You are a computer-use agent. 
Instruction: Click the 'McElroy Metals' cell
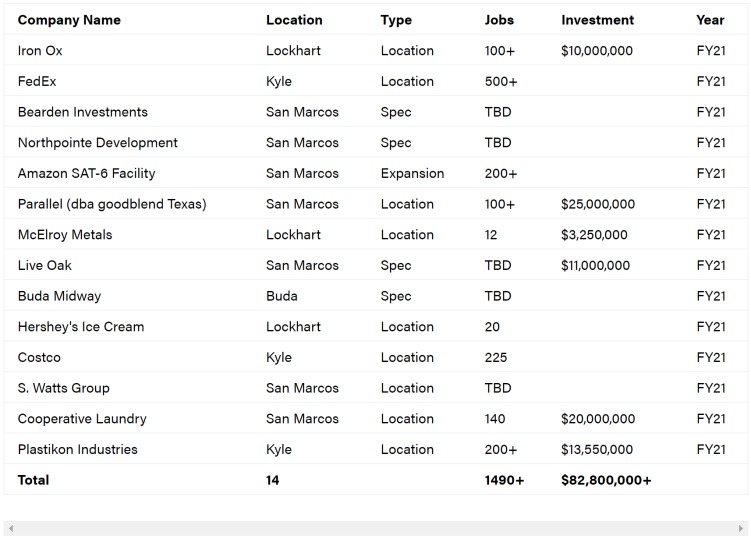pos(65,235)
